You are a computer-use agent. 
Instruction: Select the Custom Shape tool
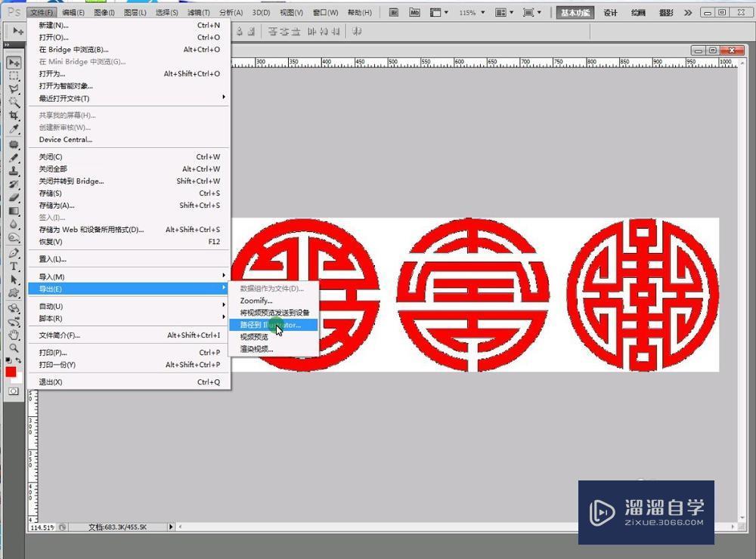click(14, 292)
